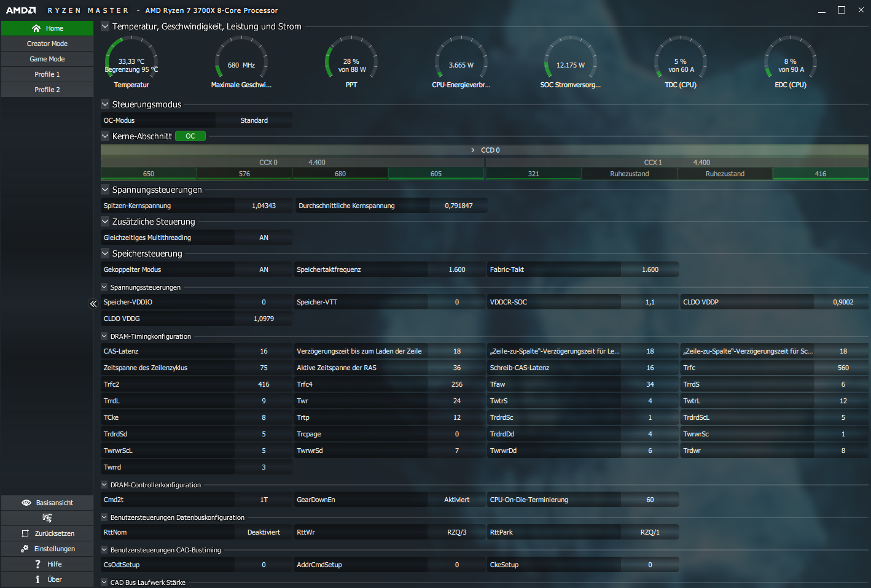Collapse the DRAM-Controllerkonfiguration subsection

point(104,485)
